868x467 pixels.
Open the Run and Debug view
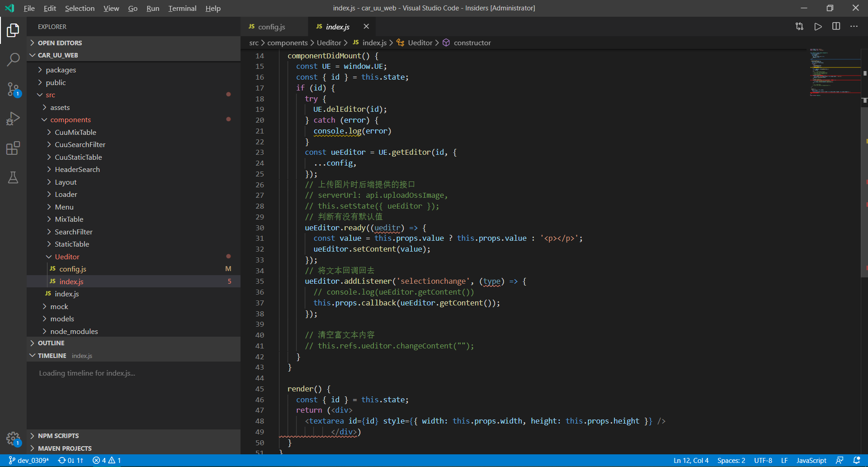click(x=13, y=119)
